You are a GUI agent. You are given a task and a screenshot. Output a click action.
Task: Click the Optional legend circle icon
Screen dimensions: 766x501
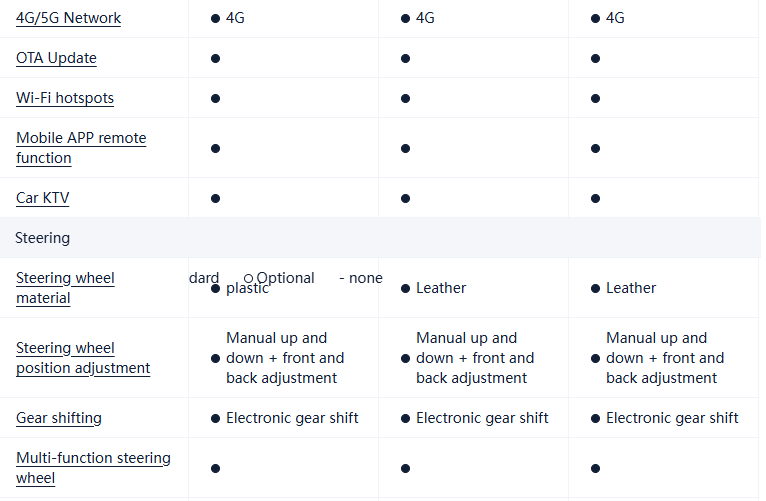[249, 278]
